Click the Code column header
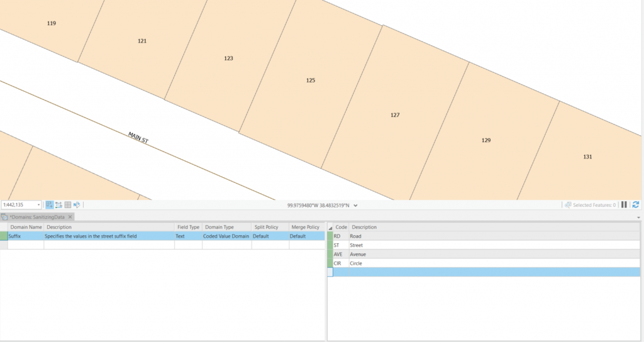The width and height of the screenshot is (644, 342). coord(341,227)
